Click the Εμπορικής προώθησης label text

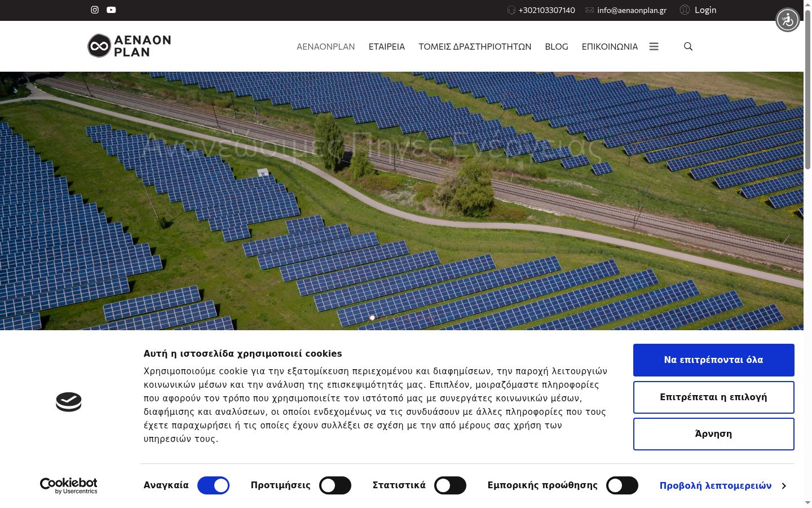coord(542,485)
